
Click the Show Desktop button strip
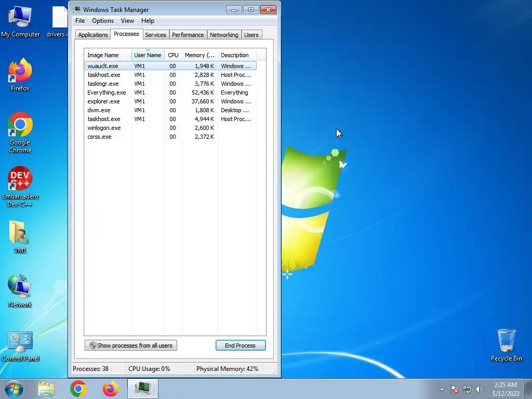coord(528,389)
